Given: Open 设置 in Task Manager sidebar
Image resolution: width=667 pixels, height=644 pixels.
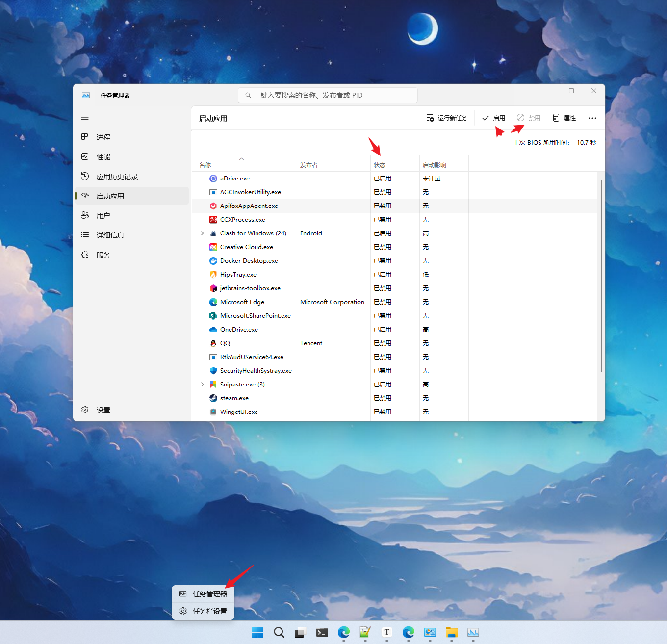Looking at the screenshot, I should (103, 410).
